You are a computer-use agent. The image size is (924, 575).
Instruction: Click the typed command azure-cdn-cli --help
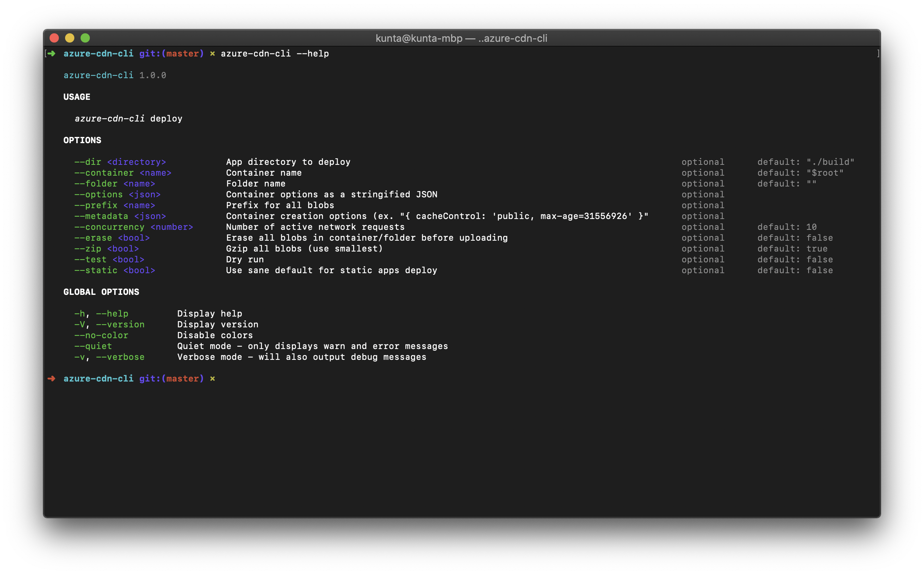coord(275,53)
